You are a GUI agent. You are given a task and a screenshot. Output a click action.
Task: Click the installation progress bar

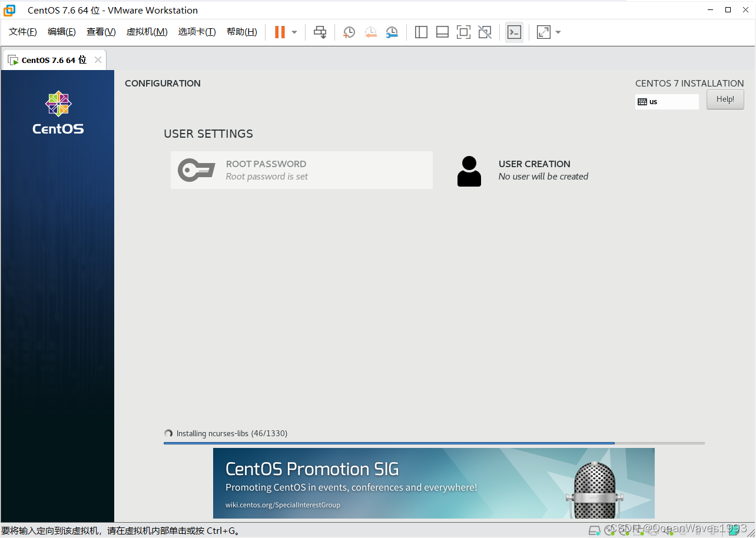[x=434, y=443]
